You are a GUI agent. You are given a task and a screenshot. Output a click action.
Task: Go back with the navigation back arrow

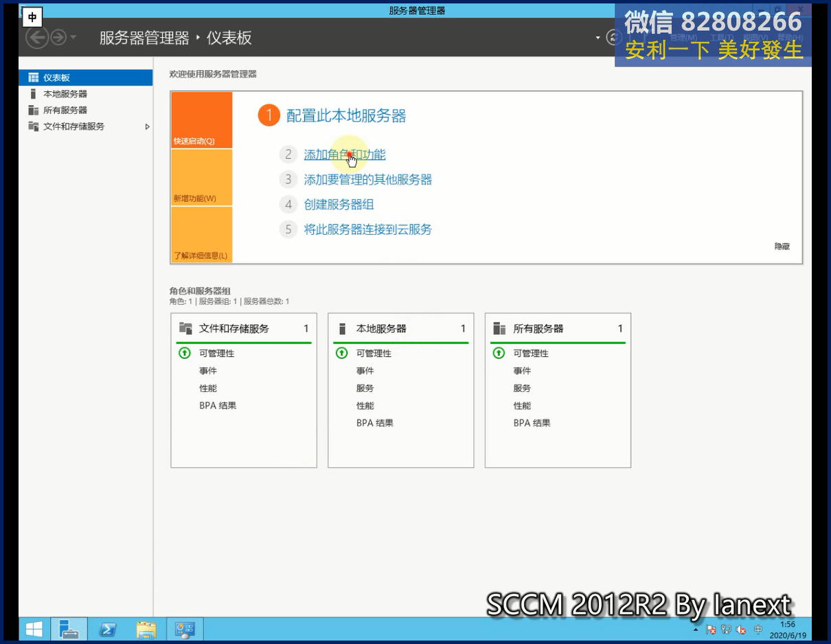[x=36, y=37]
